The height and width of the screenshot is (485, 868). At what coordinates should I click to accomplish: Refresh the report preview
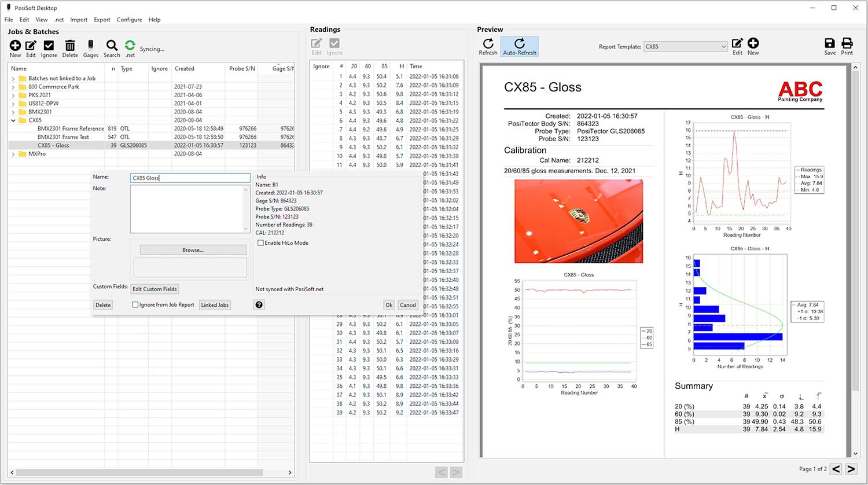click(x=488, y=46)
